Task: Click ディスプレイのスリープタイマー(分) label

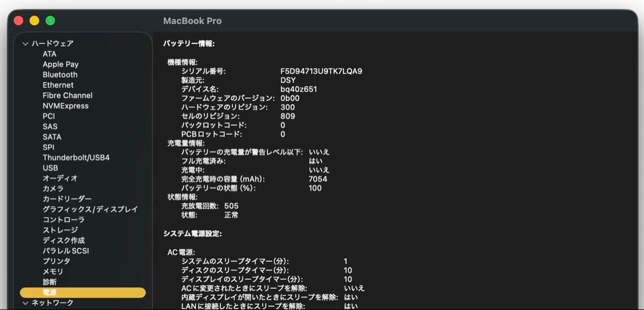Action: coord(242,280)
